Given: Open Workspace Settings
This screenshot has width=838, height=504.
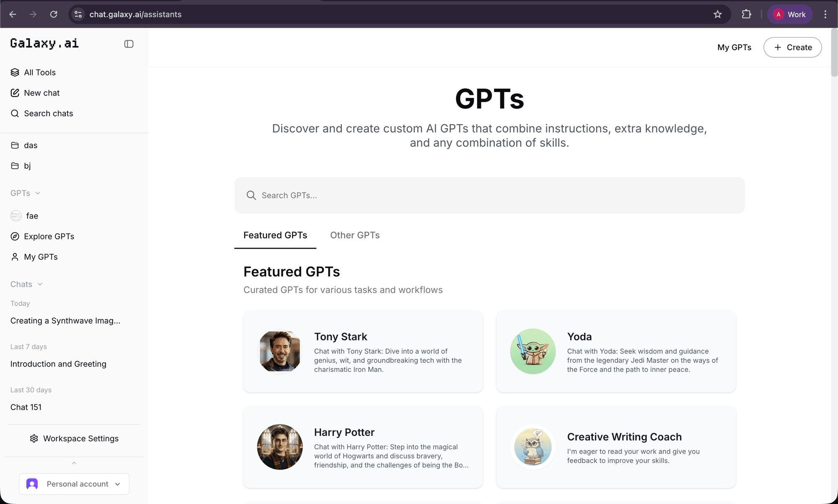Looking at the screenshot, I should tap(74, 438).
